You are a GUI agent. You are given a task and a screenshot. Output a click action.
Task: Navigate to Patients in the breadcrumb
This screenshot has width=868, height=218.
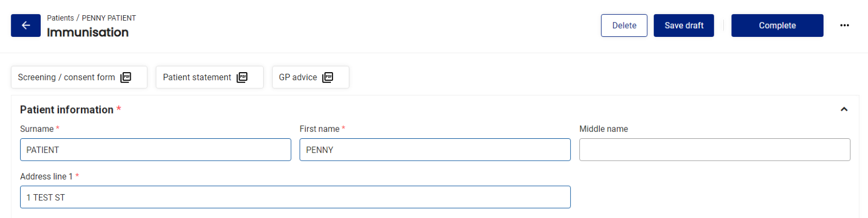(60, 18)
